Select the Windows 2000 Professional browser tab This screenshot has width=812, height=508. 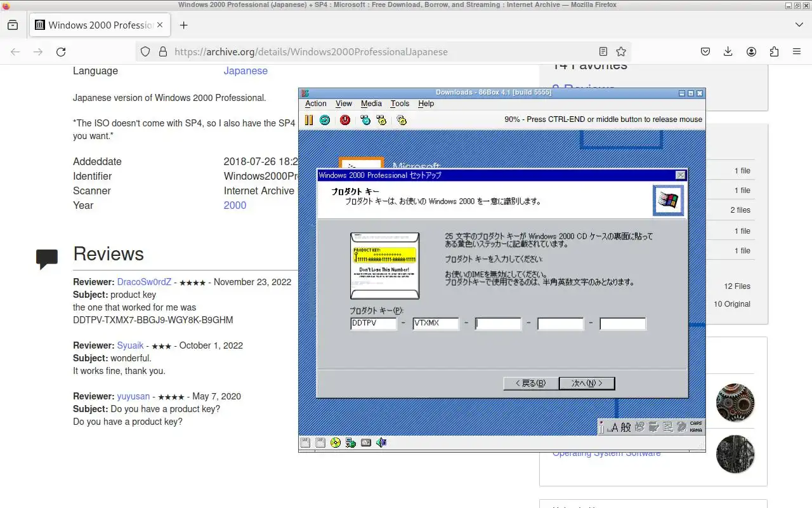coord(98,25)
